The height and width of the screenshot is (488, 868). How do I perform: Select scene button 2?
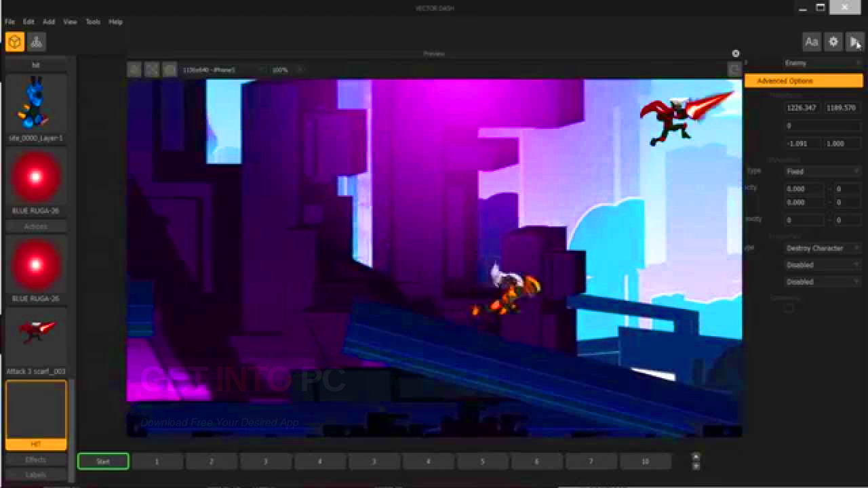point(211,462)
